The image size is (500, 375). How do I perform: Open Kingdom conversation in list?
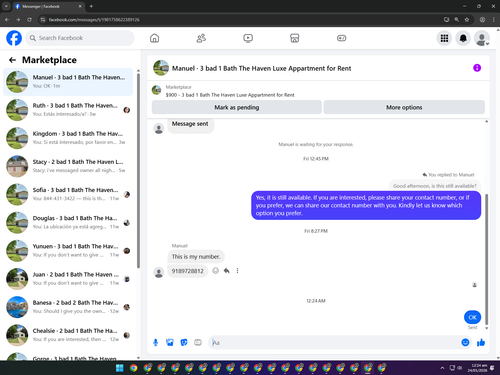68,138
